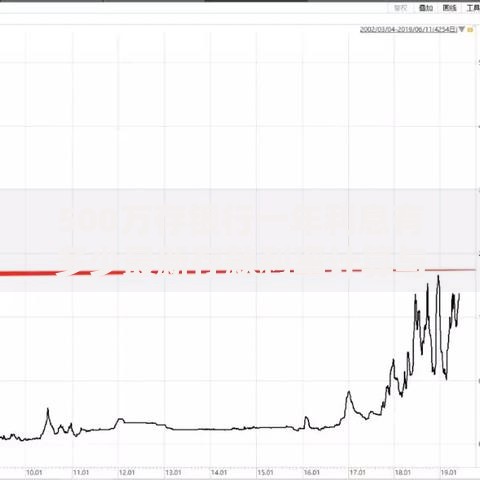This screenshot has width=480, height=480.
Task: Click the grey watermark banner across chart
Action: [240, 240]
